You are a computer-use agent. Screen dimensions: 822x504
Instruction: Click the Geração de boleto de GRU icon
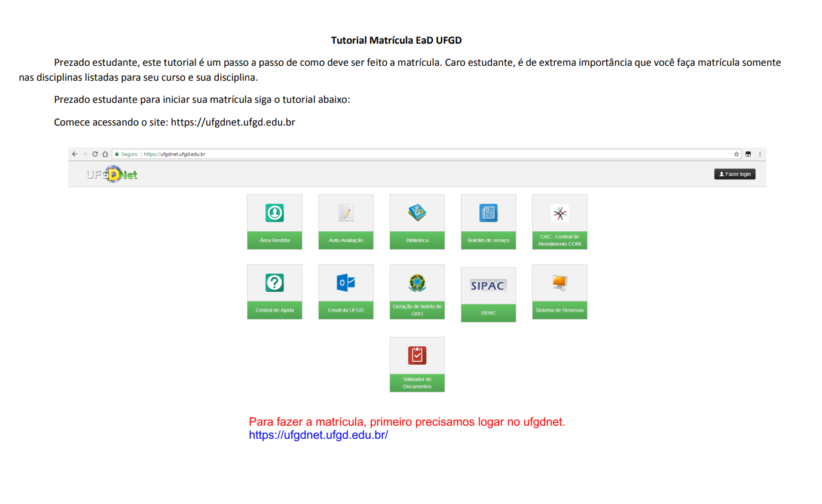click(417, 283)
